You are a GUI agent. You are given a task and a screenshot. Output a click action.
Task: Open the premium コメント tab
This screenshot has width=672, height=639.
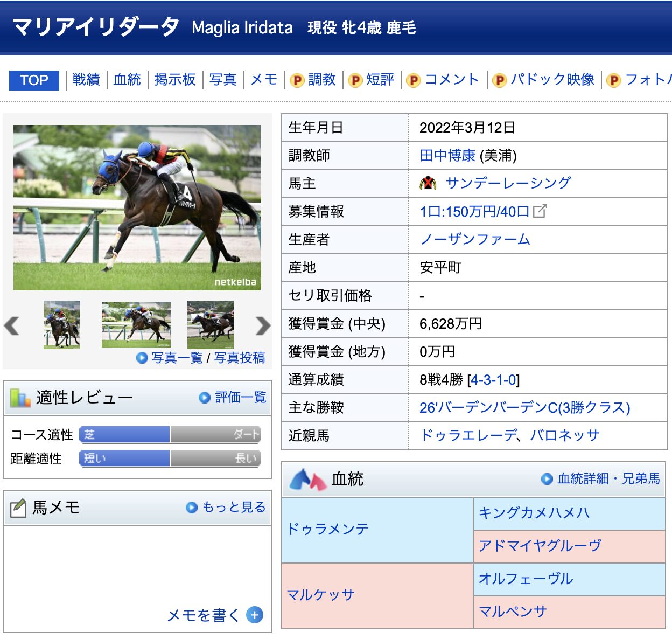[x=452, y=80]
